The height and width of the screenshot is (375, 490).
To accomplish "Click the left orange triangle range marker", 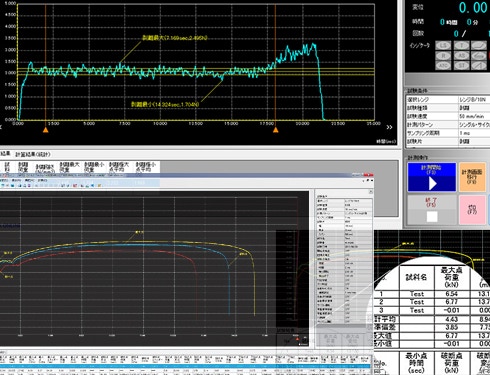I will point(46,130).
